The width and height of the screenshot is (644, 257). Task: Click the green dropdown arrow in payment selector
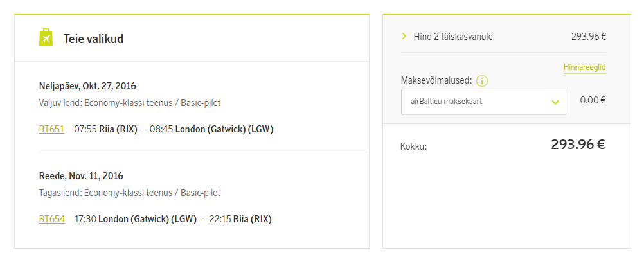(x=555, y=102)
